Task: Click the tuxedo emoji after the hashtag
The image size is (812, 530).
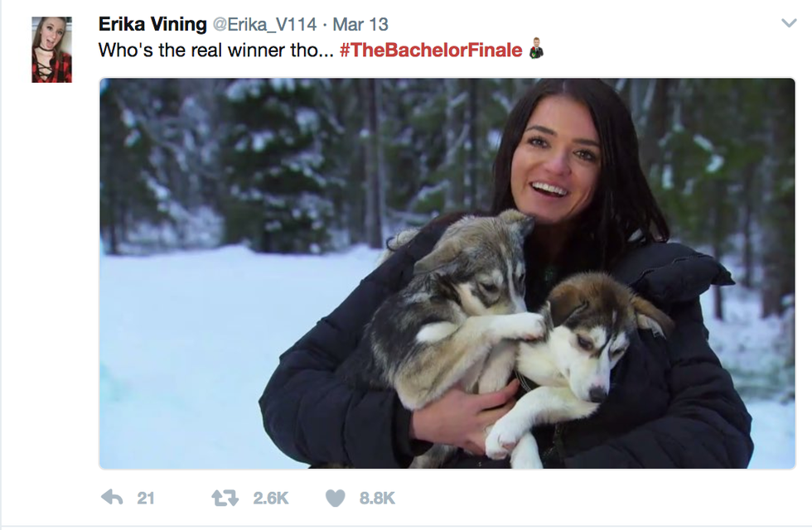Action: [x=536, y=51]
